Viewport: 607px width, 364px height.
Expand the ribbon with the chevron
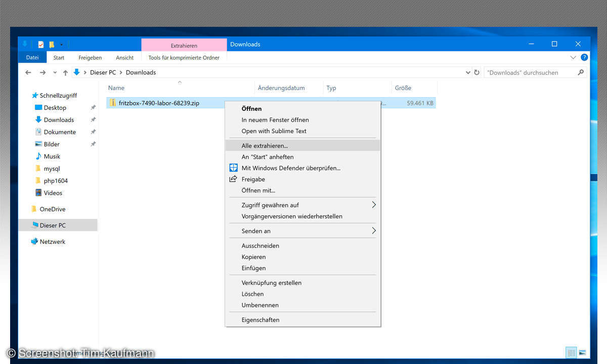pos(573,58)
